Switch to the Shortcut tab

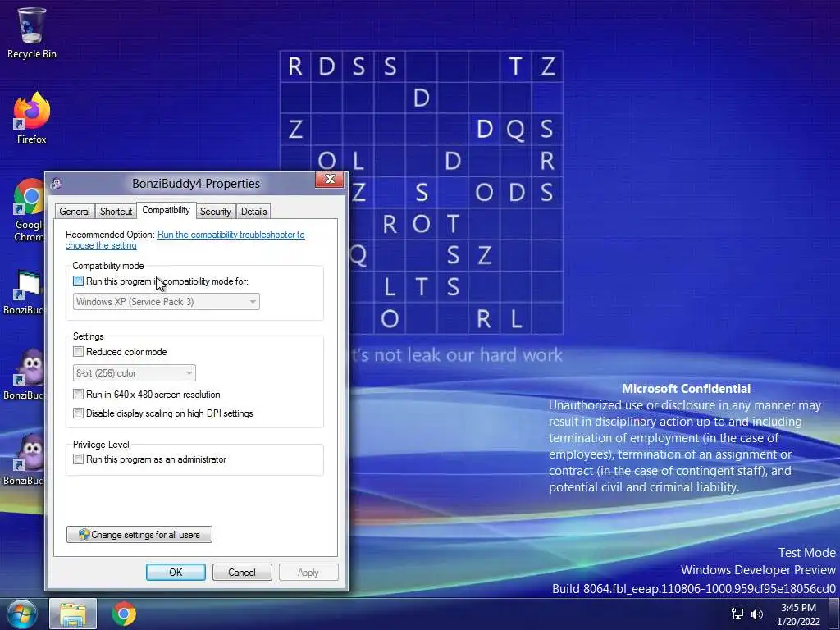tap(116, 211)
